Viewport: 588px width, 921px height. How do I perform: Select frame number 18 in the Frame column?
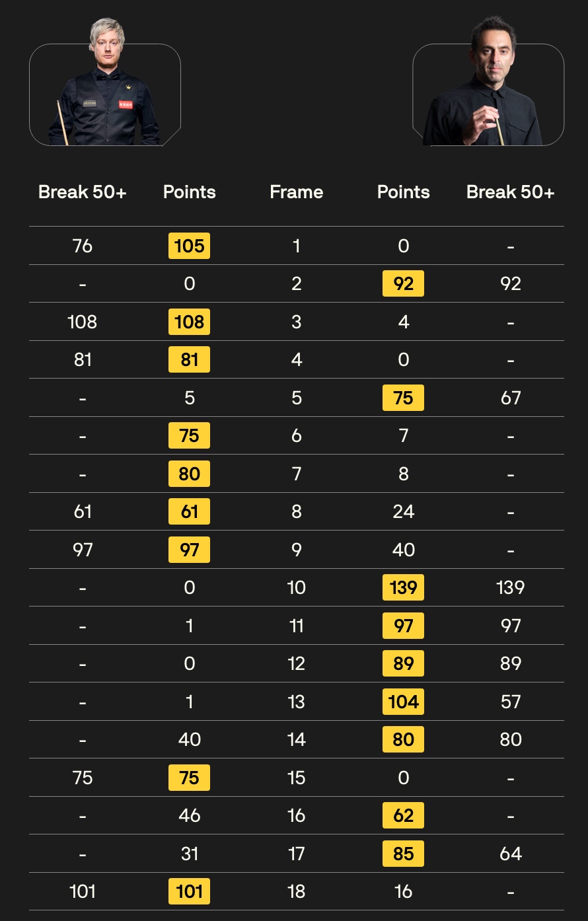pyautogui.click(x=296, y=891)
